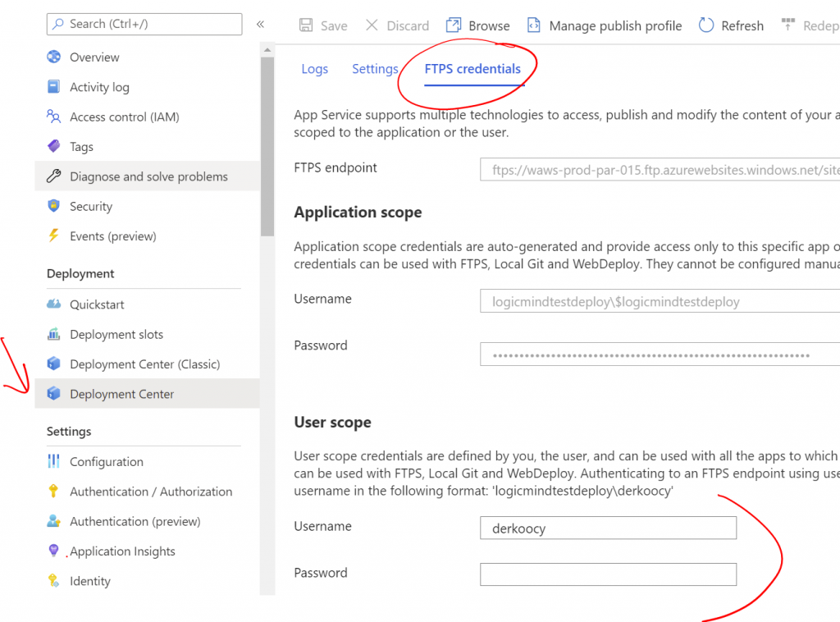840x622 pixels.
Task: Click the Refresh circular arrow icon
Action: click(706, 25)
